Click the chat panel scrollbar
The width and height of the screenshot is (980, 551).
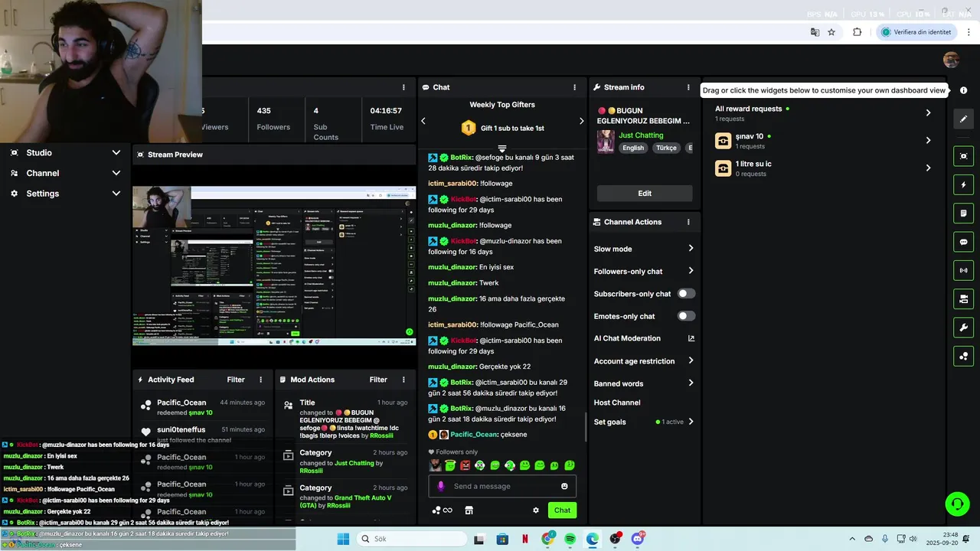(586, 427)
